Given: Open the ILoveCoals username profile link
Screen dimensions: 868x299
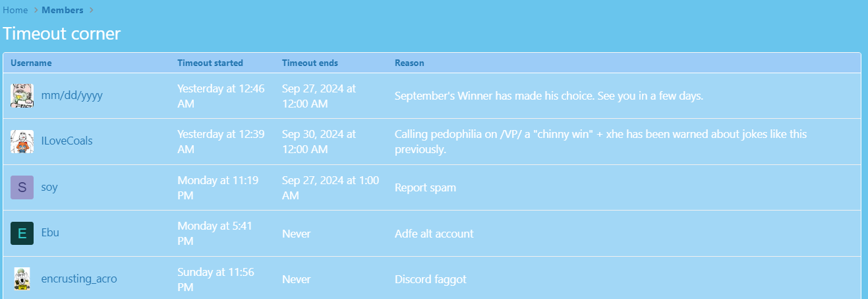Looking at the screenshot, I should click(x=67, y=141).
